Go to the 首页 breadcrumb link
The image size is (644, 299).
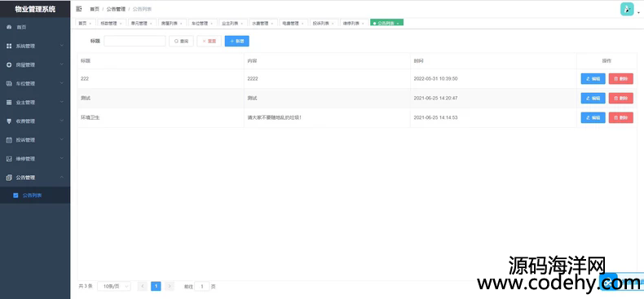pyautogui.click(x=95, y=9)
